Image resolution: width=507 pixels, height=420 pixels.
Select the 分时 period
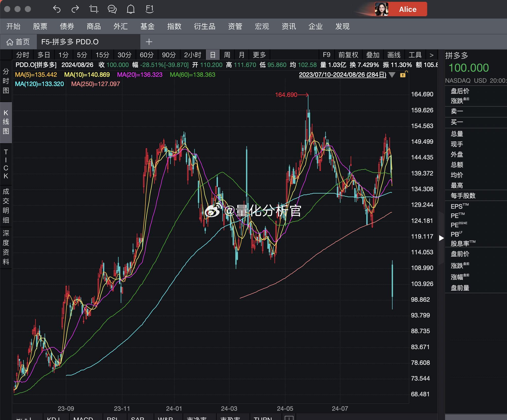23,55
